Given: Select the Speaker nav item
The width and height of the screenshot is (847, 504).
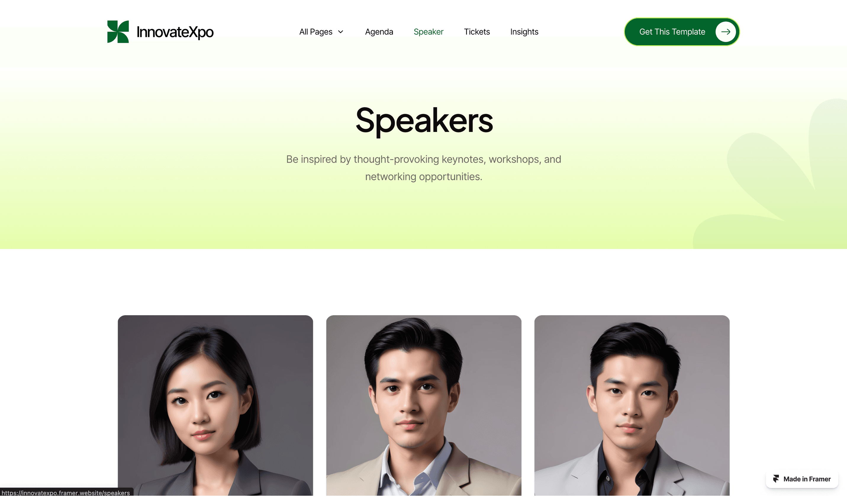Looking at the screenshot, I should tap(429, 32).
